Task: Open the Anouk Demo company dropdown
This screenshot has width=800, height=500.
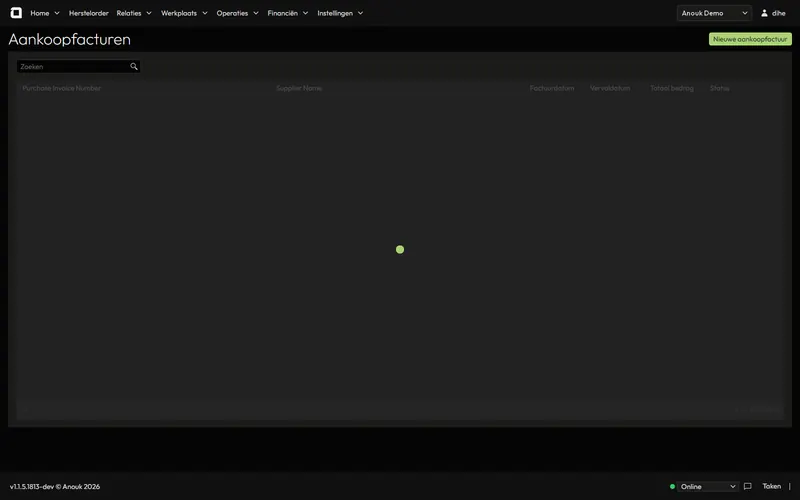Action: coord(714,13)
